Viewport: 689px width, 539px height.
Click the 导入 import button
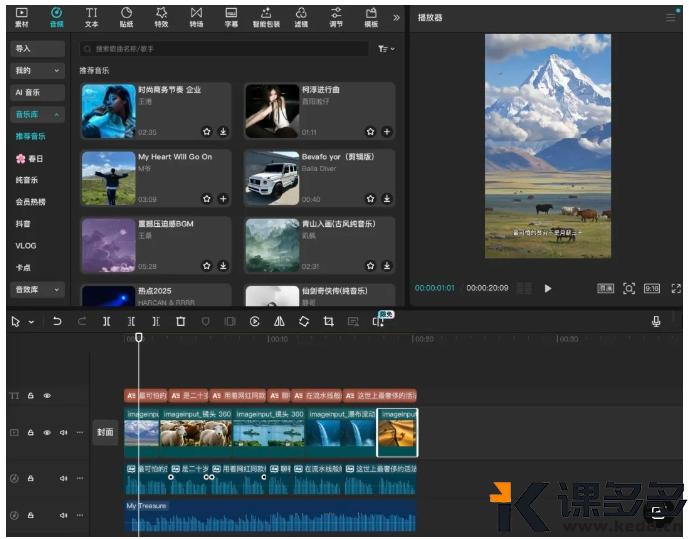pyautogui.click(x=24, y=48)
